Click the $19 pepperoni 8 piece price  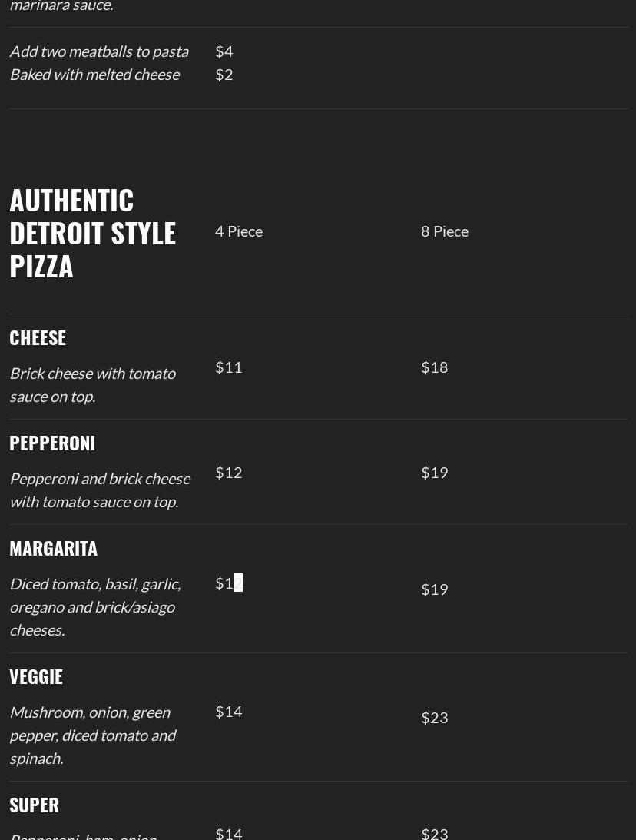(434, 473)
